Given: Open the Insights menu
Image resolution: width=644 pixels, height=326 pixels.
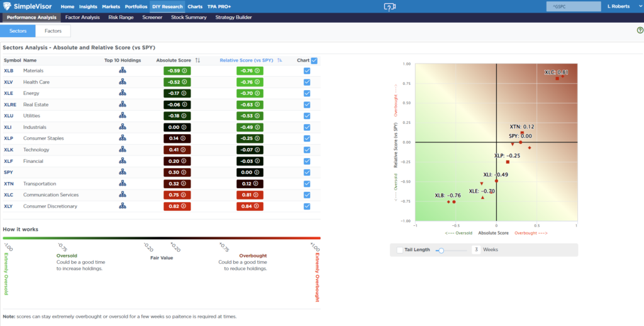Looking at the screenshot, I should [88, 6].
